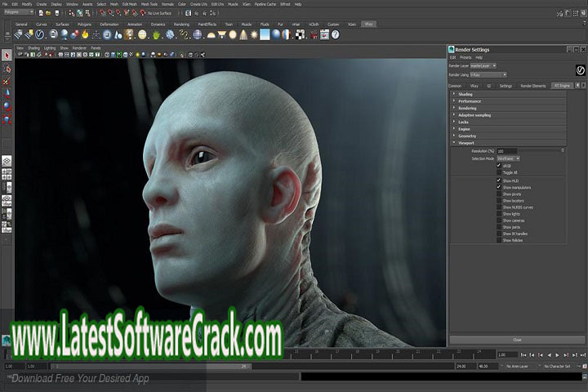
Task: Choose the Paint selection tool
Action: pyautogui.click(x=7, y=82)
